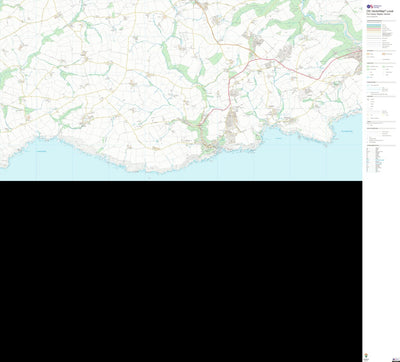Image resolution: width=400 pixels, height=362 pixels.
Task: Click the Ordnance Survey logo above the legend
Action: coord(374,6)
